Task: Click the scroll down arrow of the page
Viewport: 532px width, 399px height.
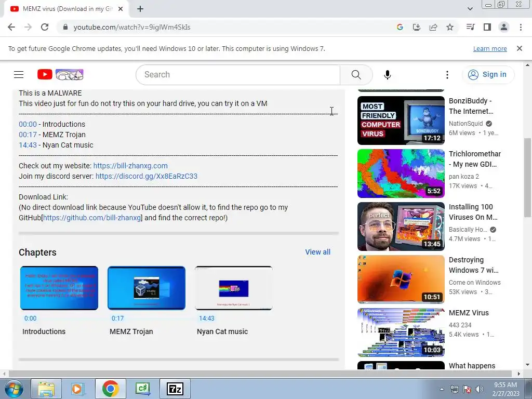Action: tap(527, 365)
